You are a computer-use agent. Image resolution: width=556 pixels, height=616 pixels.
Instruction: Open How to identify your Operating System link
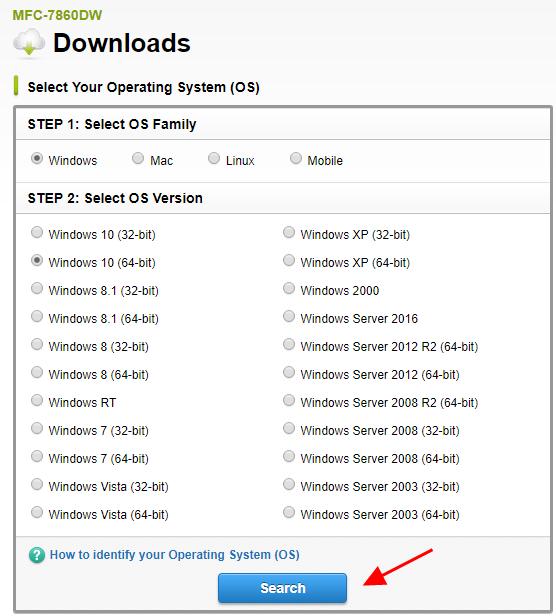(x=174, y=555)
